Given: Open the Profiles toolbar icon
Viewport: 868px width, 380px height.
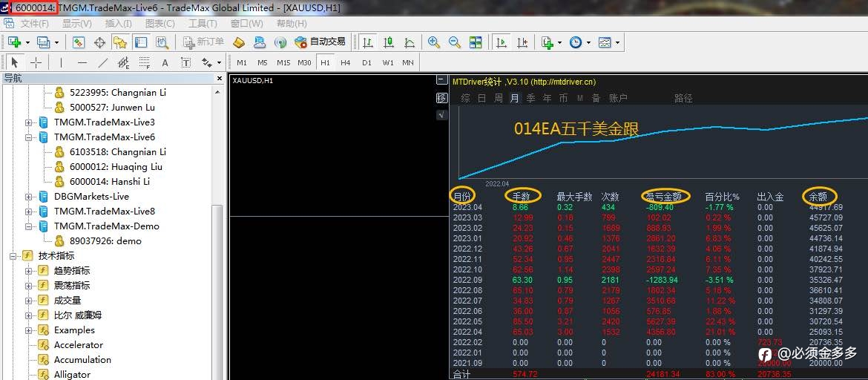Looking at the screenshot, I should click(42, 42).
